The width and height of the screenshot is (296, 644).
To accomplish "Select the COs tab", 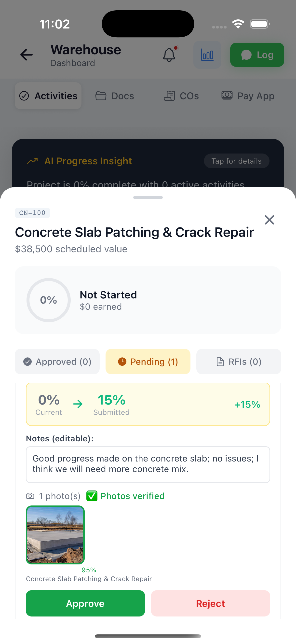I will [181, 96].
